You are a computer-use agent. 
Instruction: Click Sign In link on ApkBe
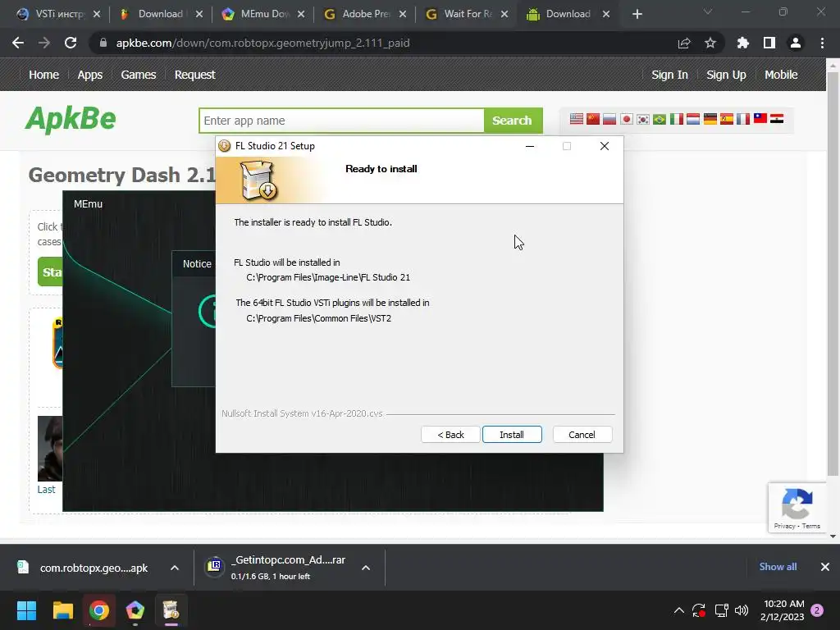coord(669,75)
